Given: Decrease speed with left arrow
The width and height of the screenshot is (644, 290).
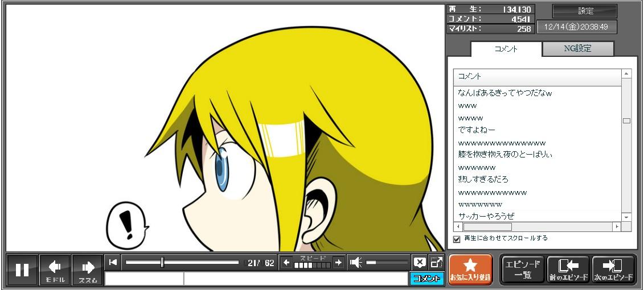Looking at the screenshot, I should pos(286,262).
